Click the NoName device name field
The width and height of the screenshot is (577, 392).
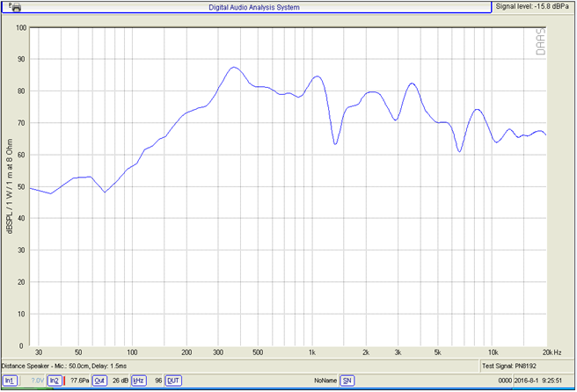[325, 381]
